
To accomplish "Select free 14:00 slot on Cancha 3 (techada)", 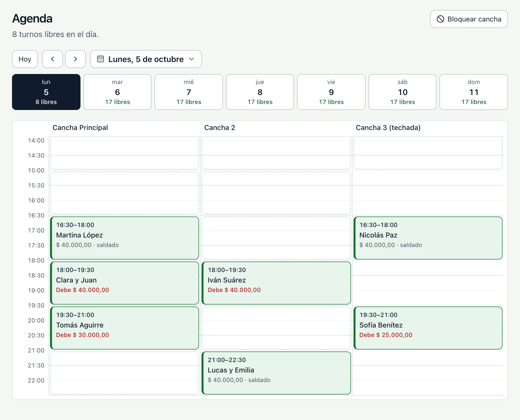I will (x=428, y=153).
